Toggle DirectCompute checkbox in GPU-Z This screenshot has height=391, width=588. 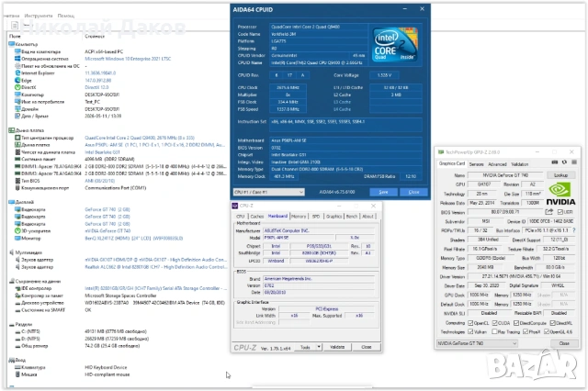click(516, 323)
